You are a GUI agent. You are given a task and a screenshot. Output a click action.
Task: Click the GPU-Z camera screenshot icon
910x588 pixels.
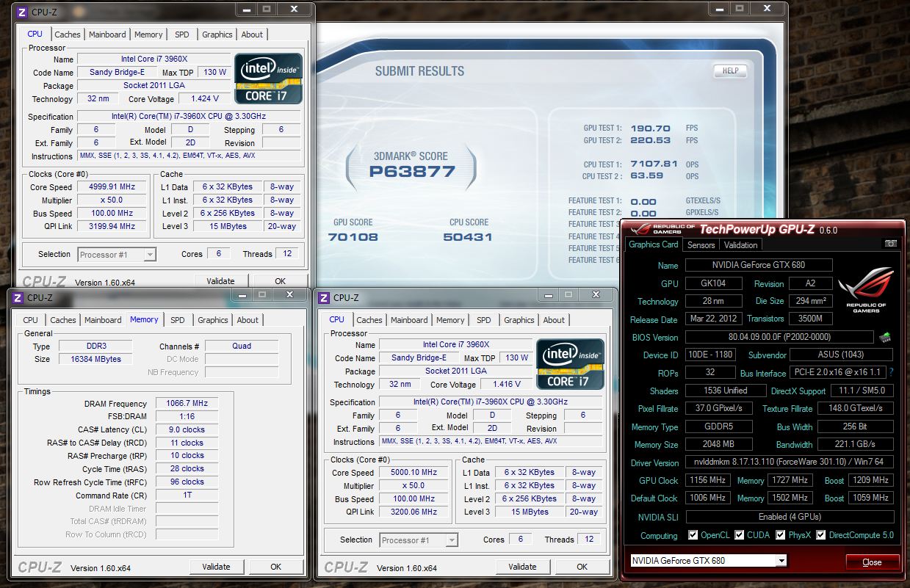point(890,244)
